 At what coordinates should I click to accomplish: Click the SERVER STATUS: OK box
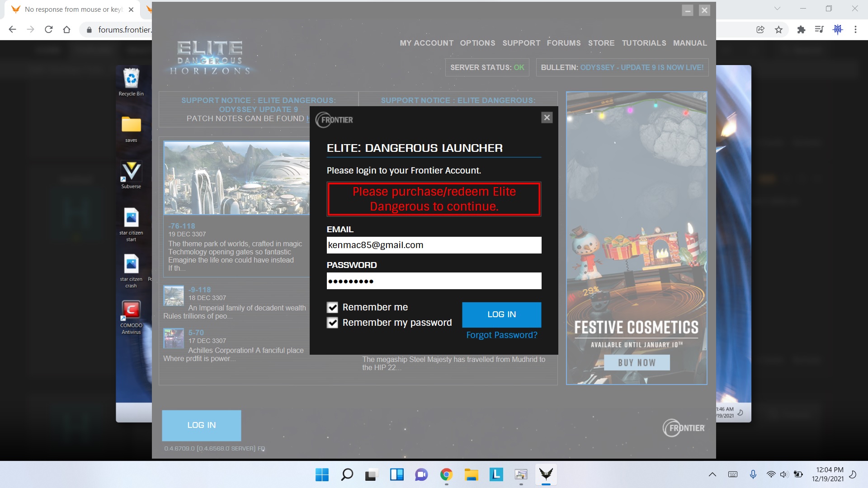[x=487, y=67]
